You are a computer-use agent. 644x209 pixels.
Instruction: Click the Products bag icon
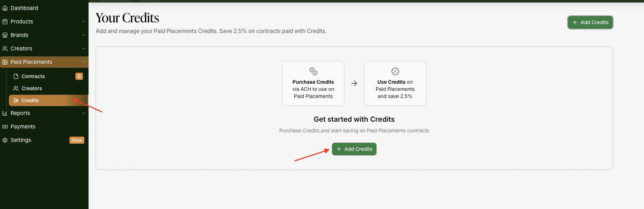[5, 22]
